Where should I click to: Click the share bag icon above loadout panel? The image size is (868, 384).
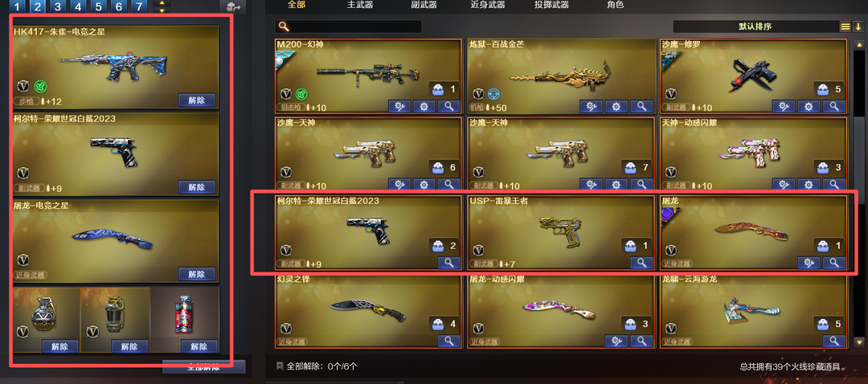[233, 6]
